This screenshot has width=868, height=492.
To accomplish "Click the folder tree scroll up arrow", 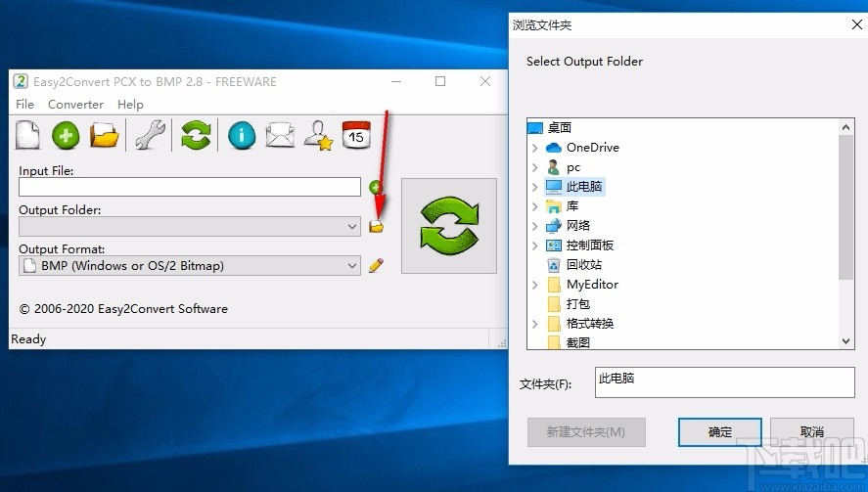I will 845,127.
